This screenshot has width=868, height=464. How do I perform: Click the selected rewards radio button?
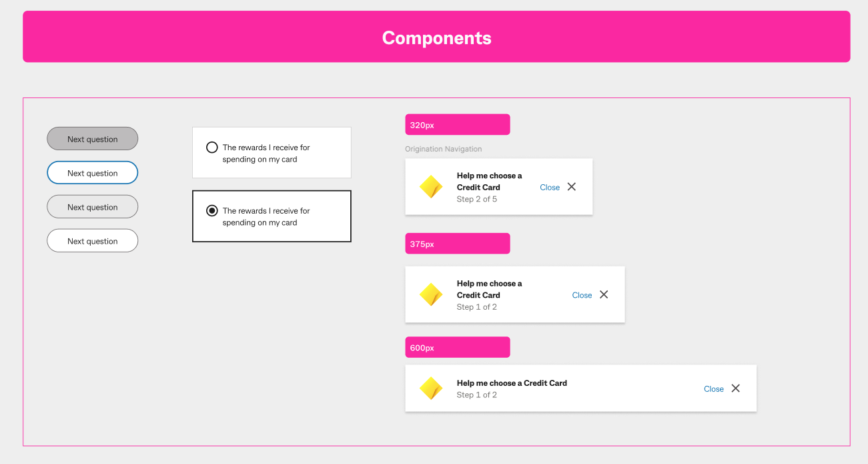(212, 211)
